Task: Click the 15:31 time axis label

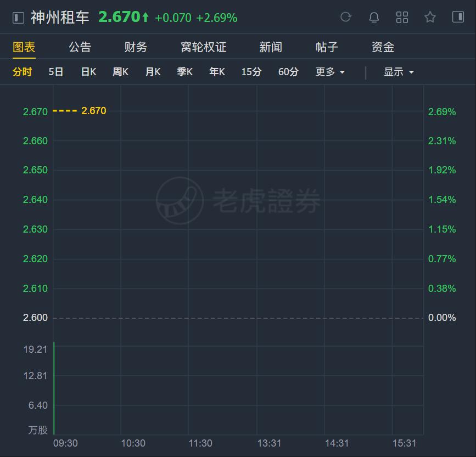Action: tap(405, 443)
